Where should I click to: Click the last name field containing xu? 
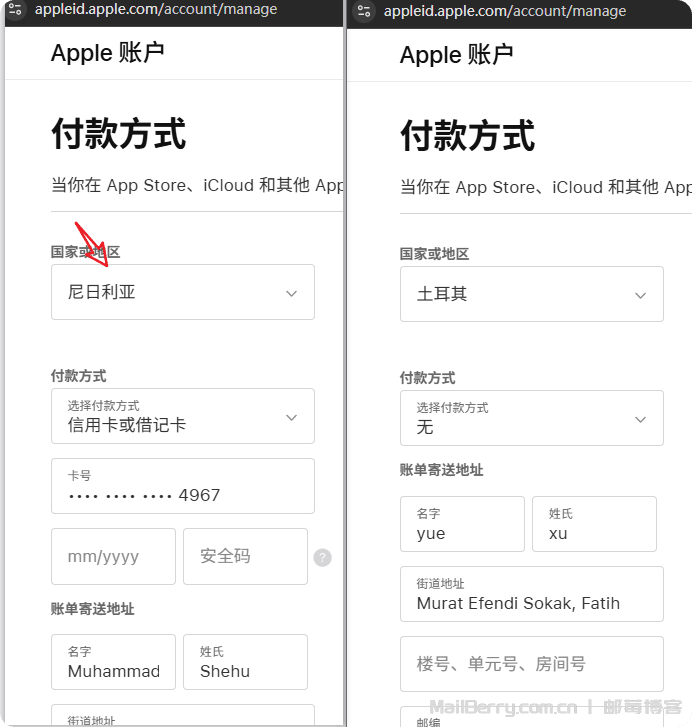(x=594, y=524)
